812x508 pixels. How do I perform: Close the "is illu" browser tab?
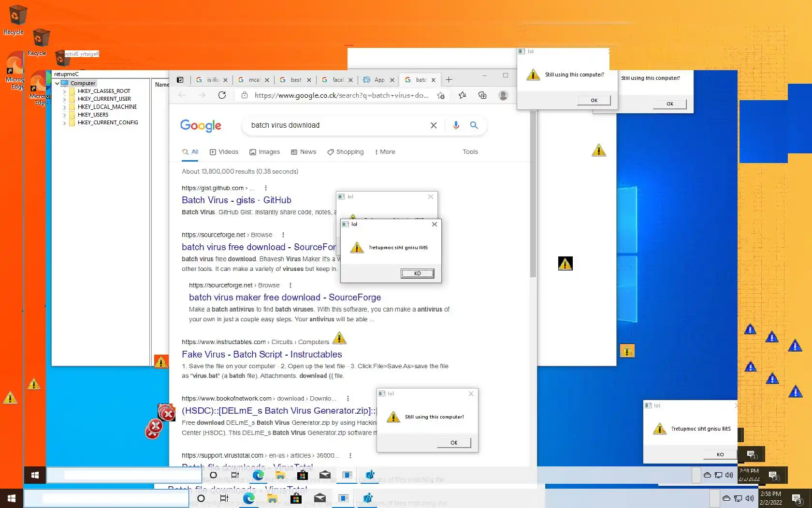[226, 80]
